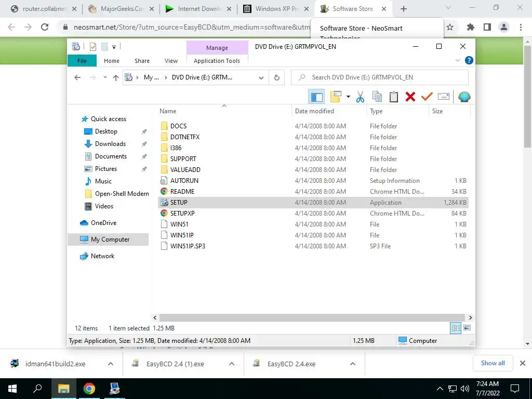Image resolution: width=532 pixels, height=399 pixels.
Task: Select the I386 folder
Action: pyautogui.click(x=176, y=148)
